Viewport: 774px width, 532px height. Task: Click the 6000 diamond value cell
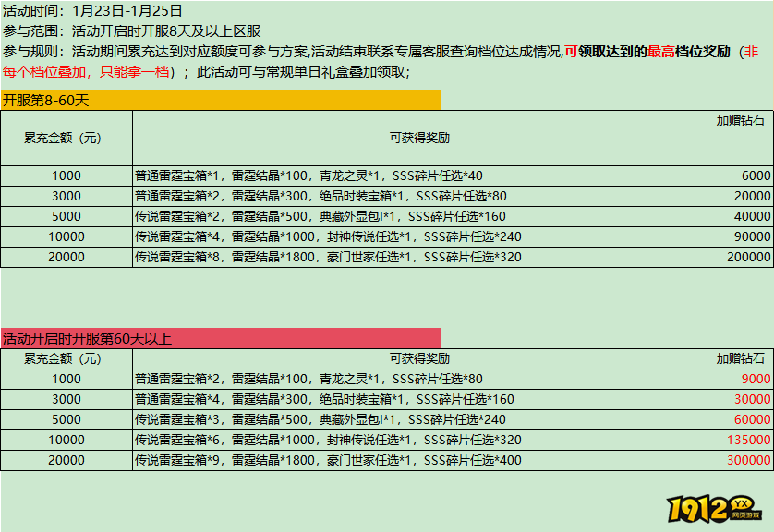click(748, 175)
